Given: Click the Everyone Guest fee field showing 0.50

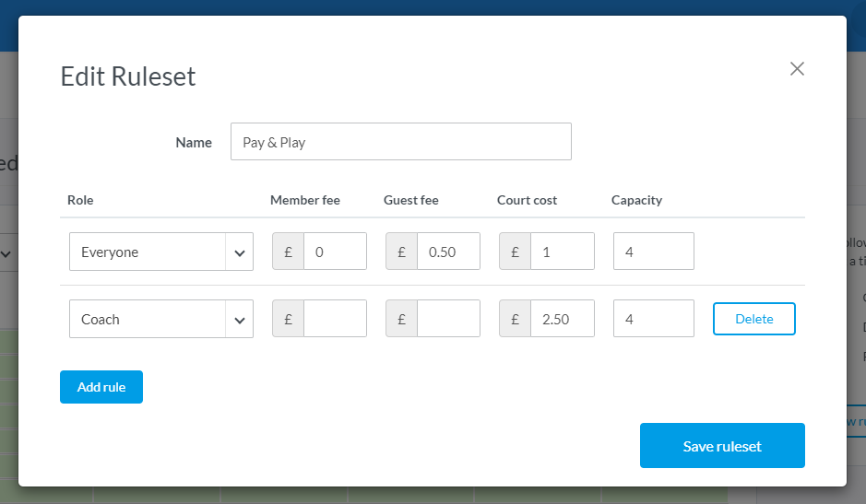Looking at the screenshot, I should click(x=448, y=252).
